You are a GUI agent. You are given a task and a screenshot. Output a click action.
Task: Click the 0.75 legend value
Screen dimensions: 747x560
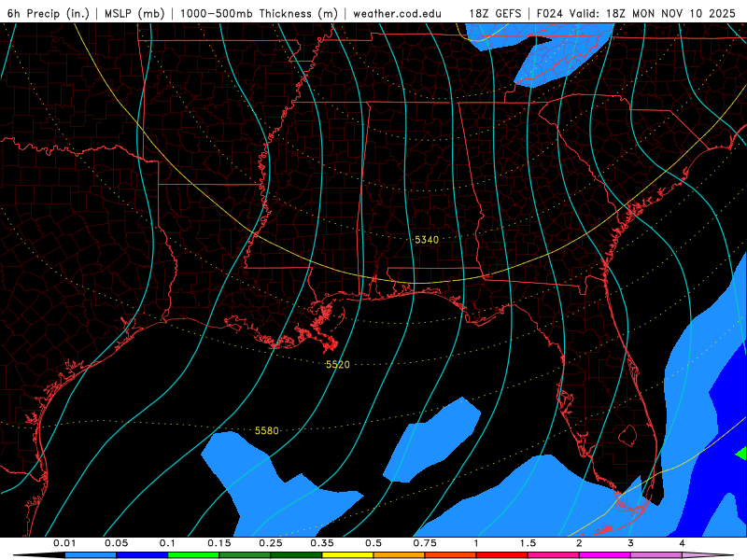click(425, 543)
